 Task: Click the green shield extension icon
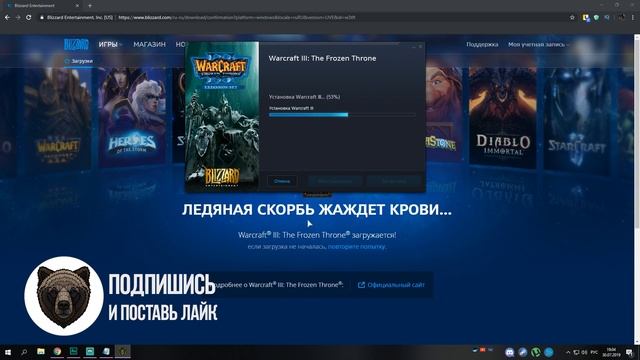[x=596, y=18]
